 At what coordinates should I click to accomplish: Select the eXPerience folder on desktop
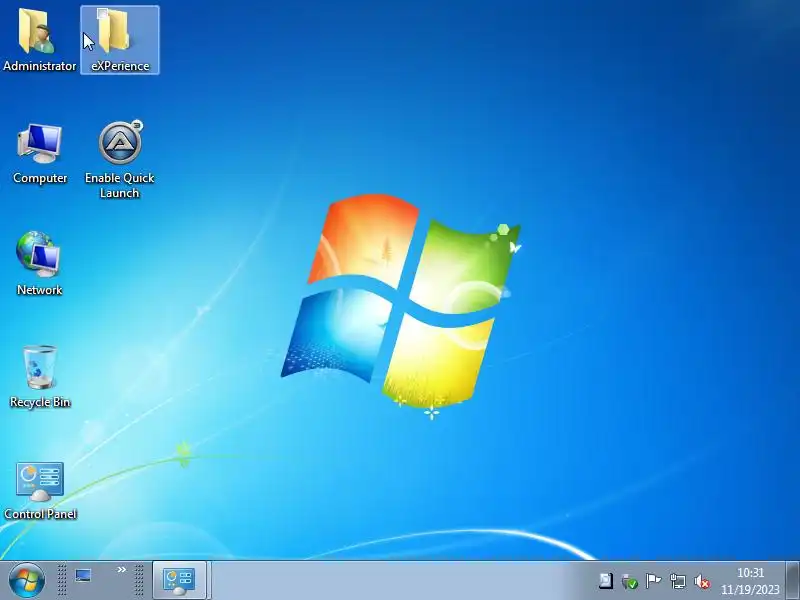[119, 40]
